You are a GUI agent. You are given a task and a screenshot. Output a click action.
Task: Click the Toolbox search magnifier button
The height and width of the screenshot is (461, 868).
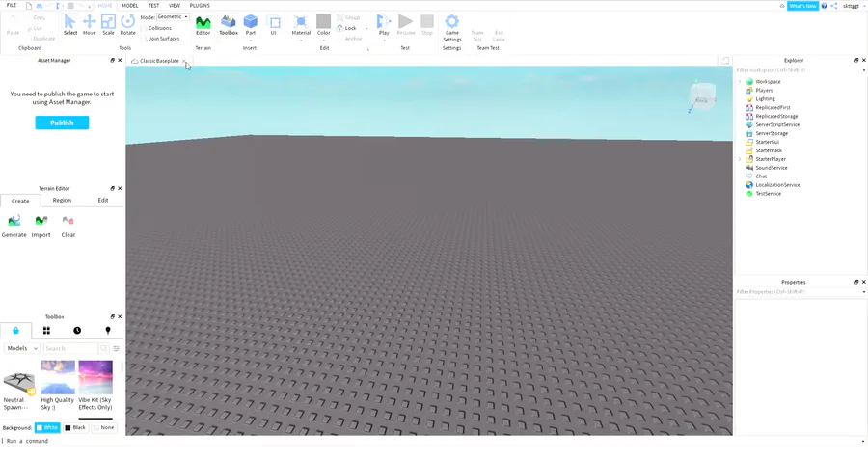coord(103,348)
